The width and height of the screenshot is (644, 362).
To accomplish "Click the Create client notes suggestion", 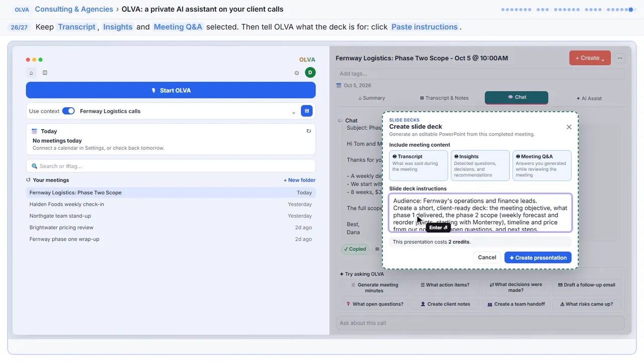I will 445,304.
